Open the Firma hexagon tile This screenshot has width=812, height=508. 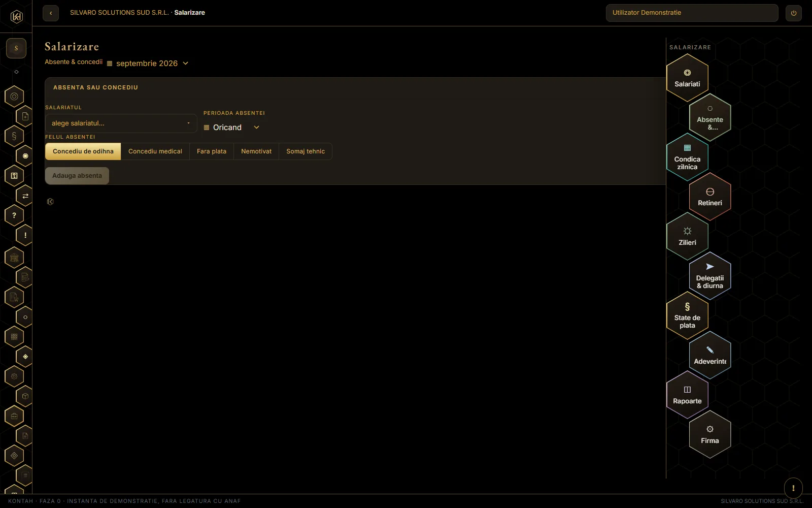(710, 434)
